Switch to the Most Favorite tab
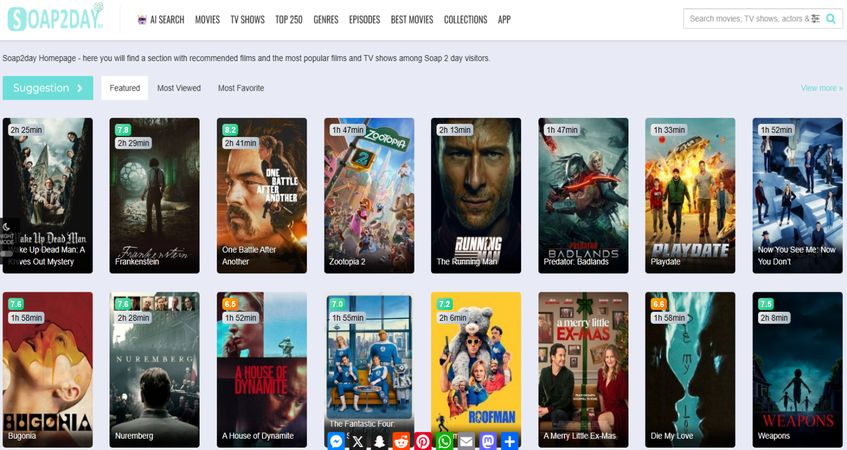This screenshot has width=847, height=450. click(x=241, y=88)
